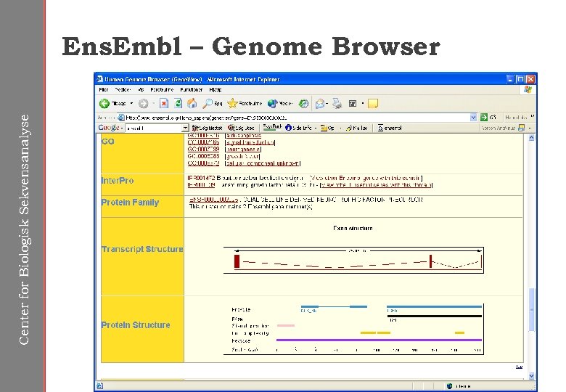Open the cellular component unknown GO link
This screenshot has height=392, width=566.
click(x=263, y=163)
